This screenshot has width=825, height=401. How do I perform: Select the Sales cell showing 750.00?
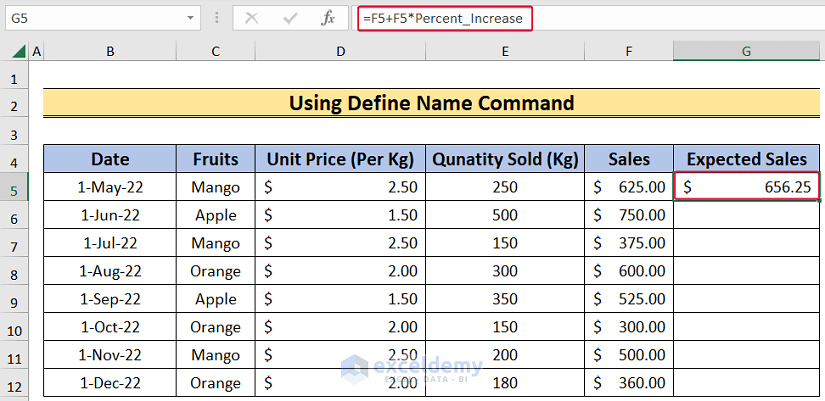click(628, 215)
